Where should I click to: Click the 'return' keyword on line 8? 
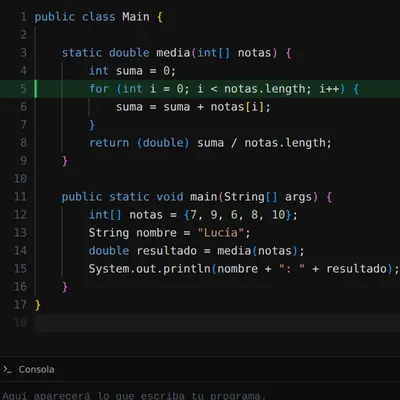(109, 143)
